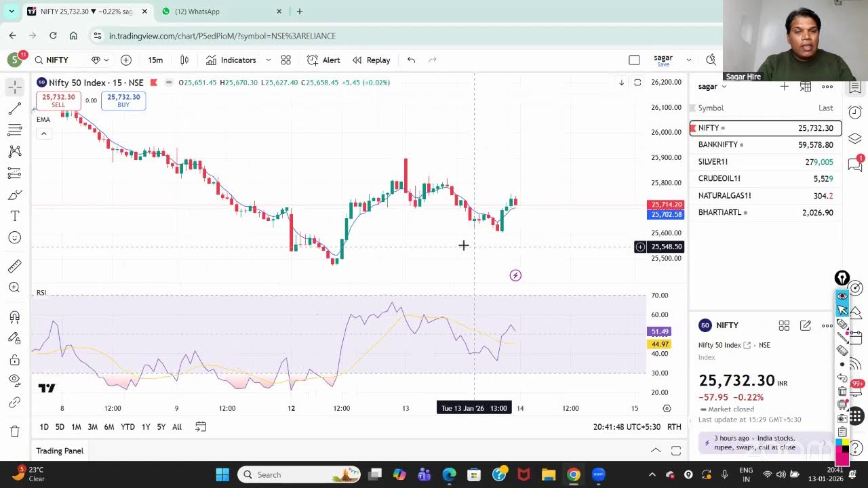868x488 pixels.
Task: Click the drawings link sync icon
Action: [x=14, y=403]
